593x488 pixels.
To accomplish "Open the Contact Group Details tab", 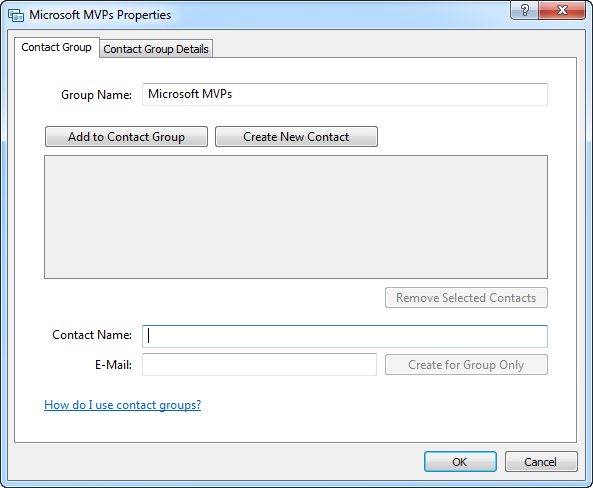I will coord(156,49).
